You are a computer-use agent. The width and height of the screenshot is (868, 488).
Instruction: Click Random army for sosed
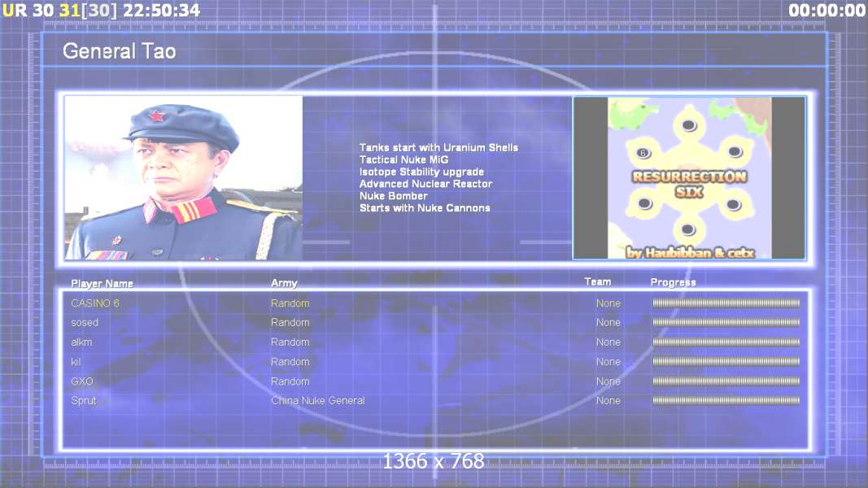click(x=290, y=323)
